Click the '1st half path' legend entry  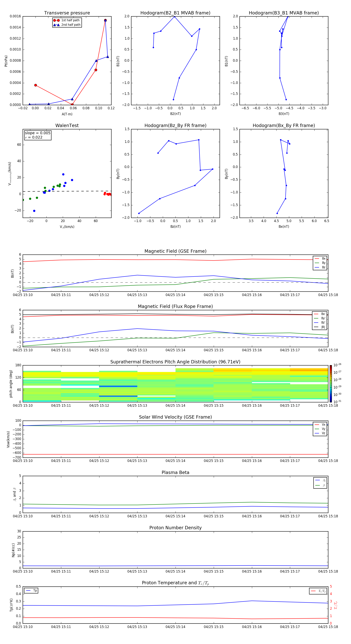click(66, 20)
